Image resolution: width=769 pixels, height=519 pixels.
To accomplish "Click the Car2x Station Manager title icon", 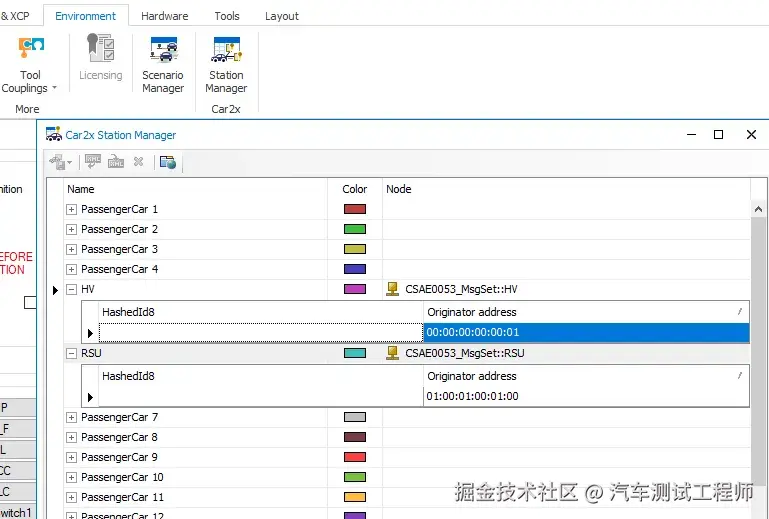I will [53, 134].
